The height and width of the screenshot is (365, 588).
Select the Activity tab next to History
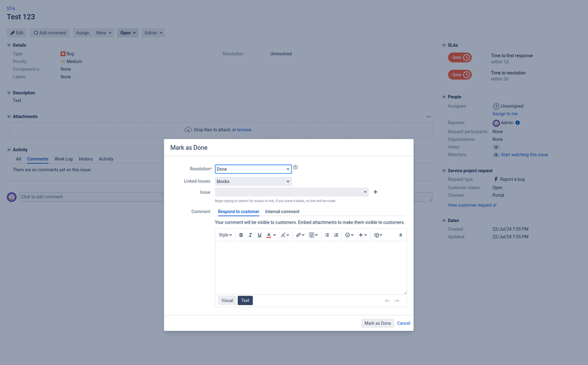click(106, 159)
